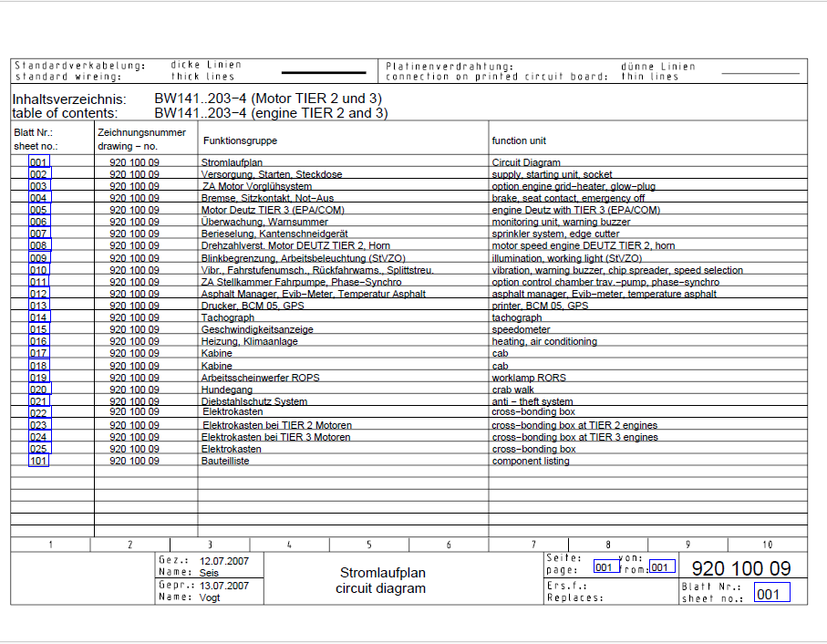Click the date 13.07.2007 in title block
This screenshot has width=827, height=644.
224,586
